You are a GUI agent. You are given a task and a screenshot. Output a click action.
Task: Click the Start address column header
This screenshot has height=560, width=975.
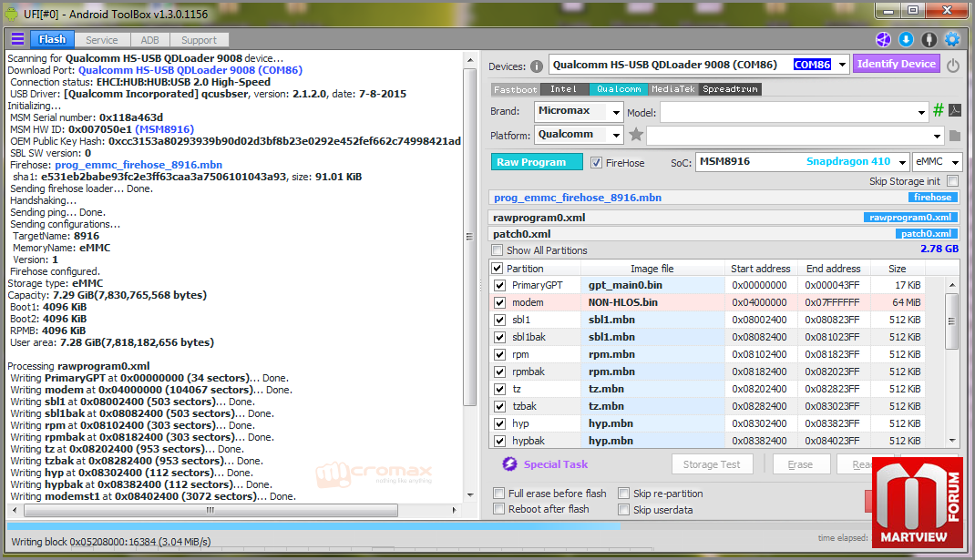point(761,269)
